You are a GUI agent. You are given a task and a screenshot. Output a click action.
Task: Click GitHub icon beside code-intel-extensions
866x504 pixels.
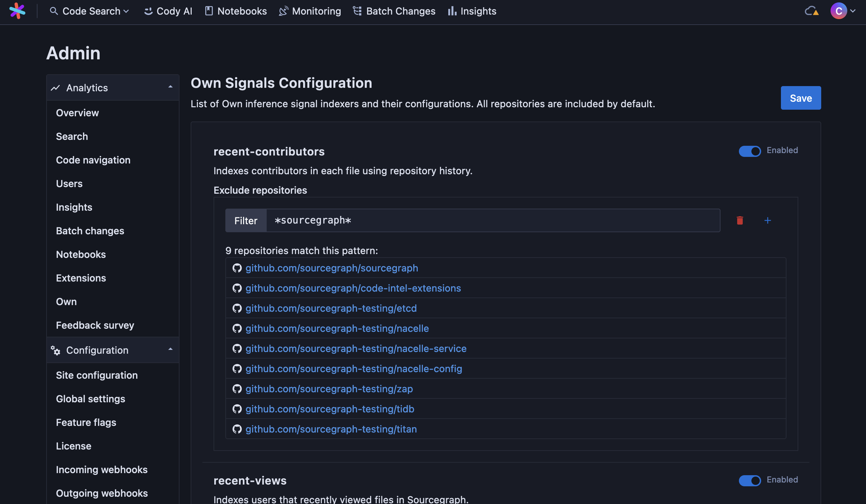(237, 288)
